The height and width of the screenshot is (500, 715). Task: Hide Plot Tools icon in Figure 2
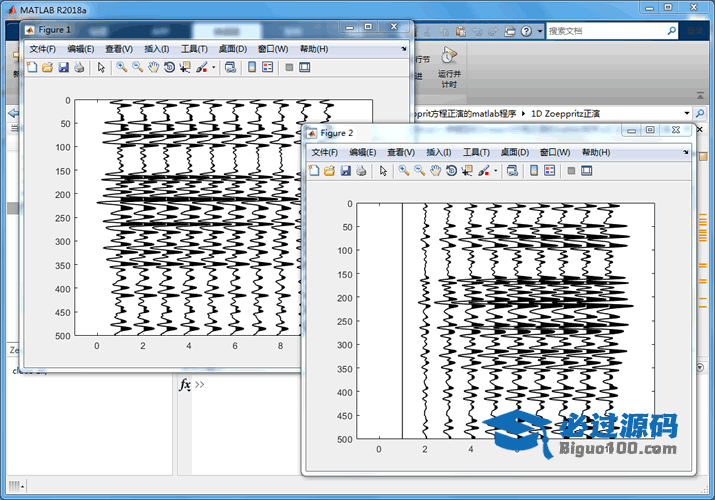pyautogui.click(x=571, y=171)
